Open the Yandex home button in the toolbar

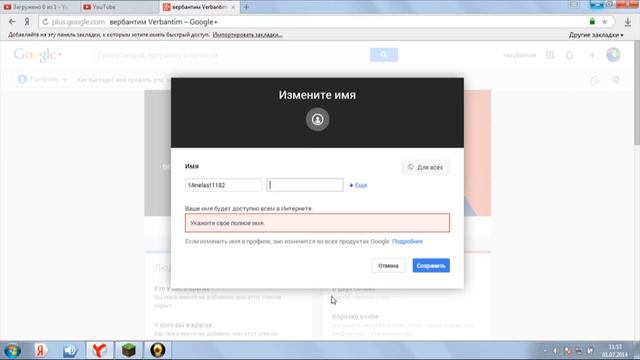coord(27,22)
